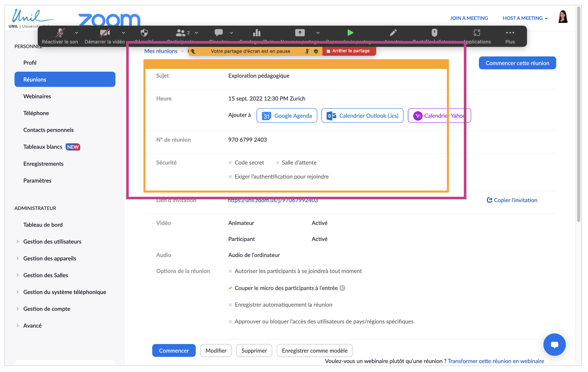Click the blue help chat bubble icon
Screen dimensions: 588x372
click(x=554, y=344)
